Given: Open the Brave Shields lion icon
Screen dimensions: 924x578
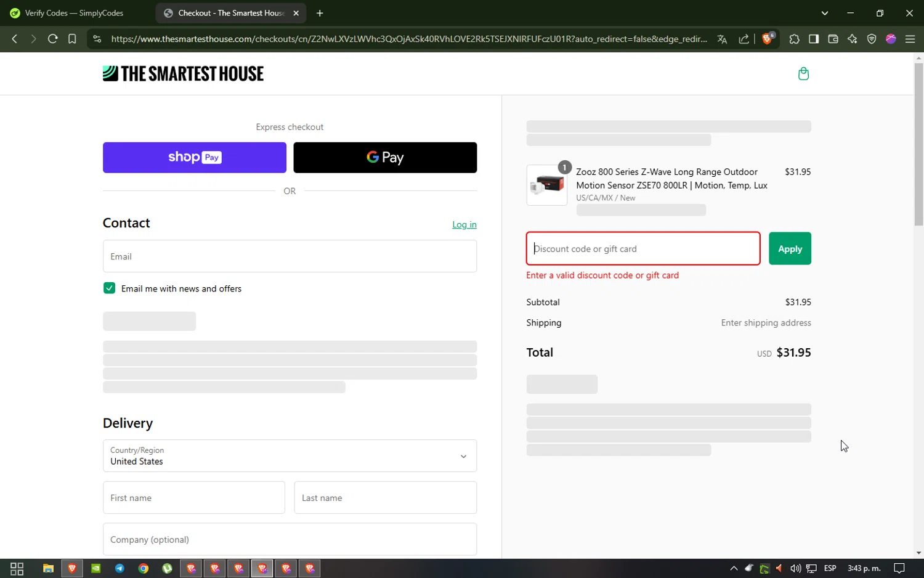Looking at the screenshot, I should tap(768, 39).
